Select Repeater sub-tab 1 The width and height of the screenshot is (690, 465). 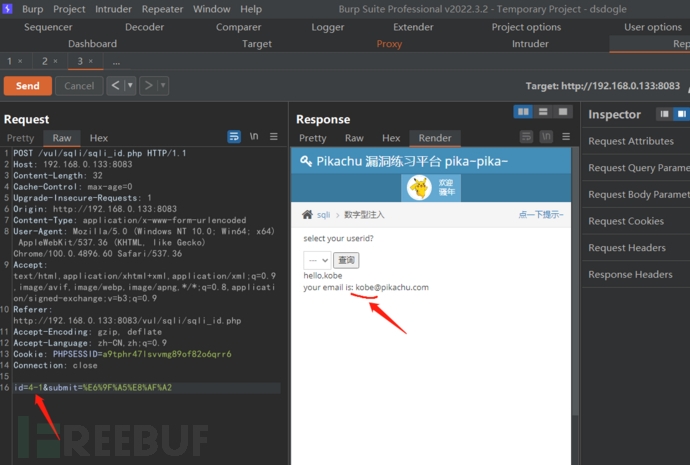[x=10, y=61]
